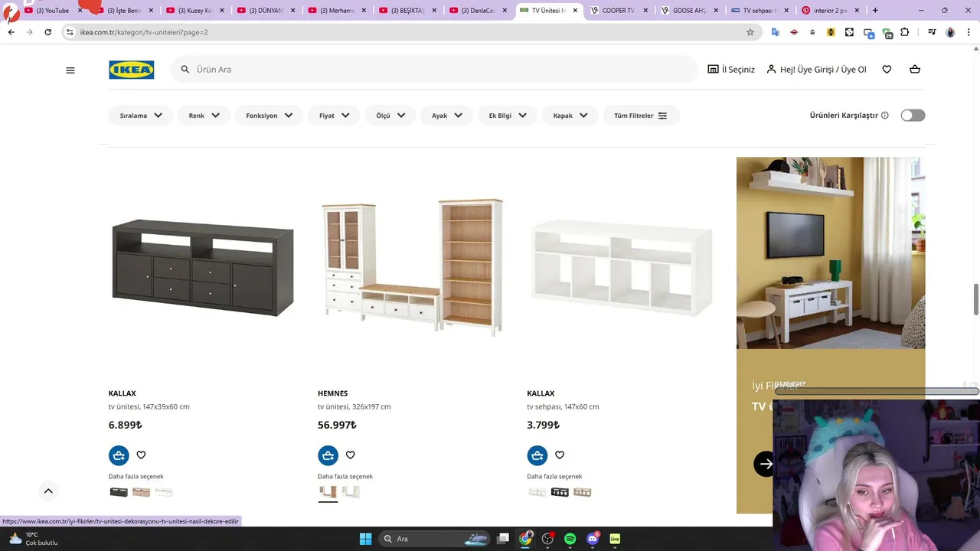Click the info icon beside Ürünleri Karşılaştır

885,116
